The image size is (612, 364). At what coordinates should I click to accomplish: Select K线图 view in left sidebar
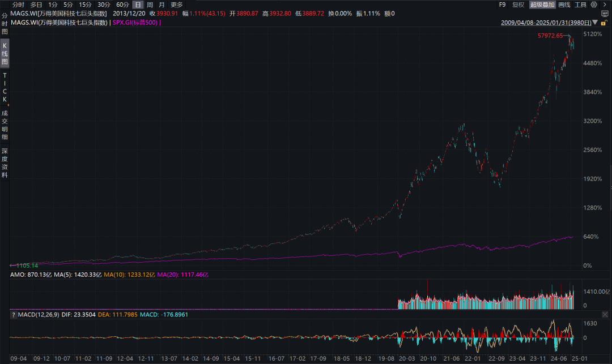point(5,53)
